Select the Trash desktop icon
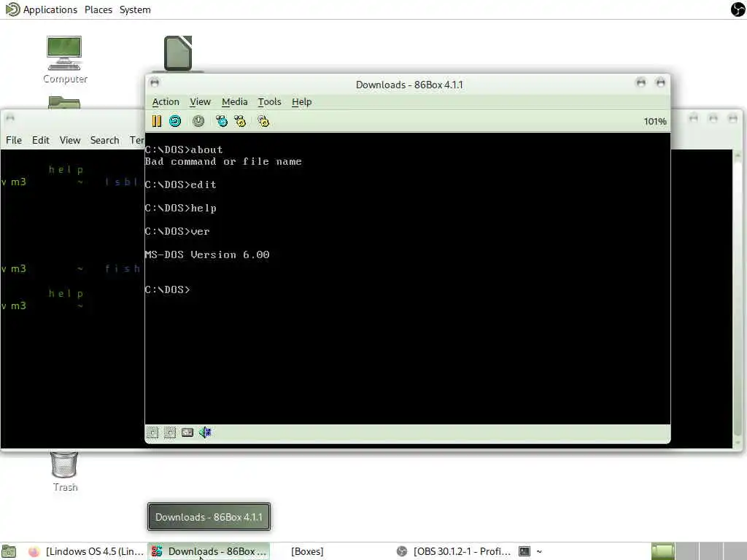The image size is (747, 560). [65, 472]
